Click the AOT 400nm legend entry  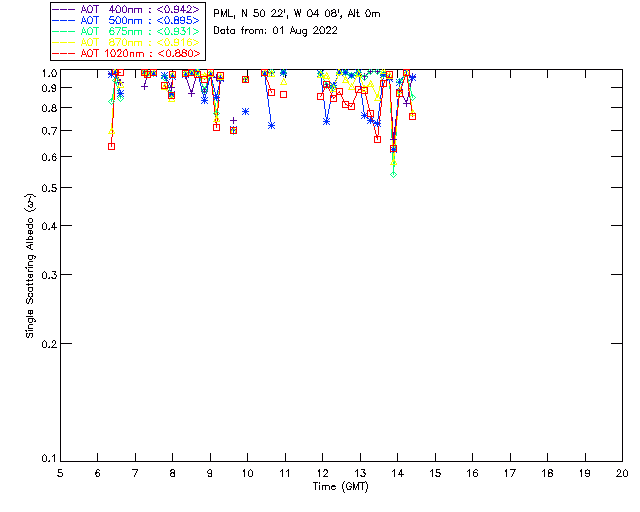[x=127, y=9]
